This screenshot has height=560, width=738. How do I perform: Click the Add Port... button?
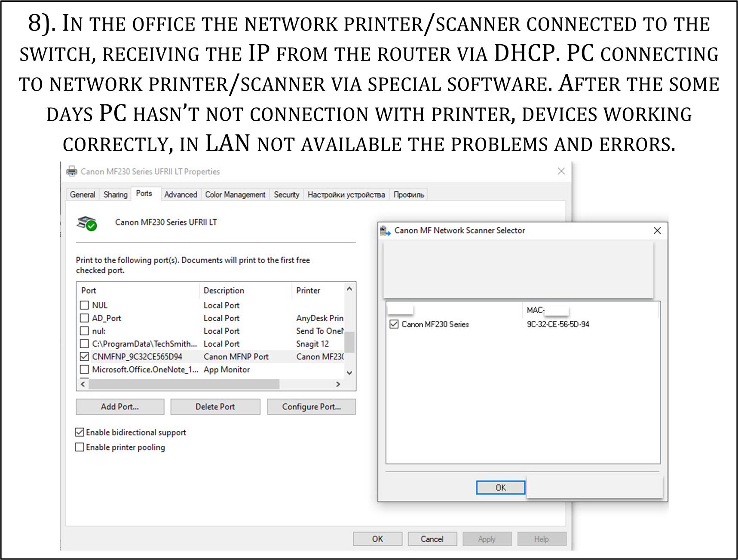[120, 407]
